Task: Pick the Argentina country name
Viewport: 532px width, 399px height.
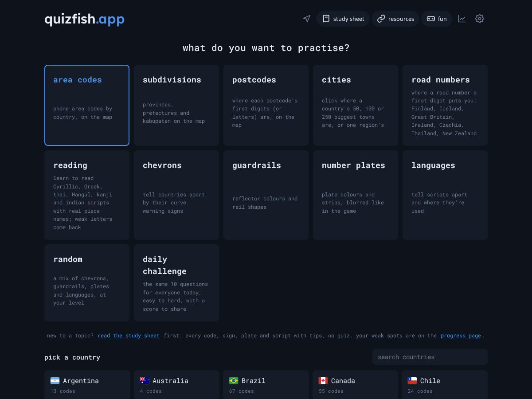Action: coord(81,380)
